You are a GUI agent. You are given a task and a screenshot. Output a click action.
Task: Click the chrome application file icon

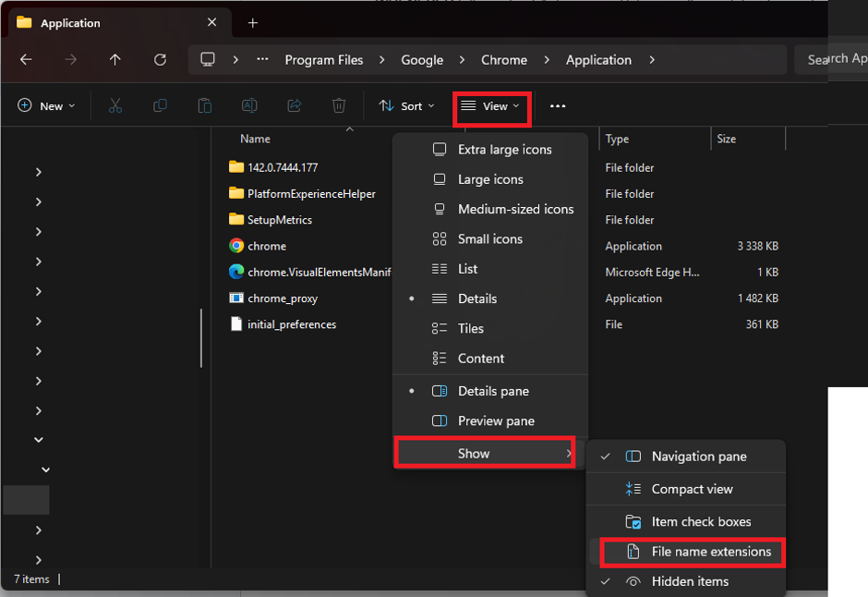point(236,245)
